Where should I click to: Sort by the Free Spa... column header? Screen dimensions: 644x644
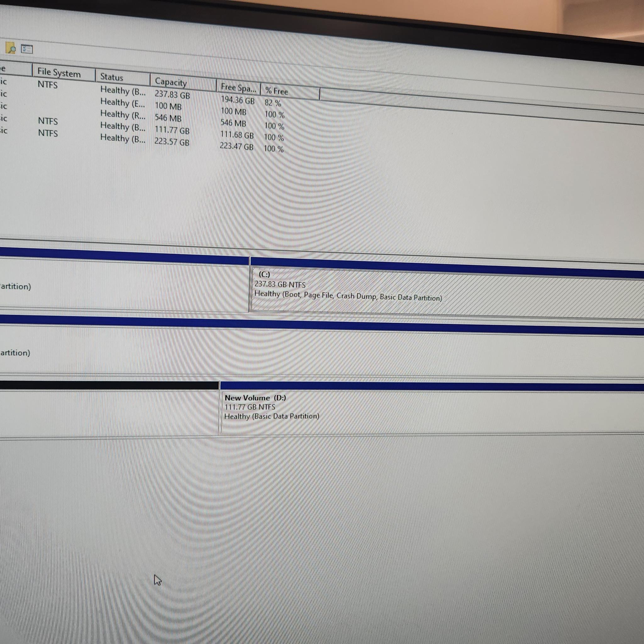238,87
